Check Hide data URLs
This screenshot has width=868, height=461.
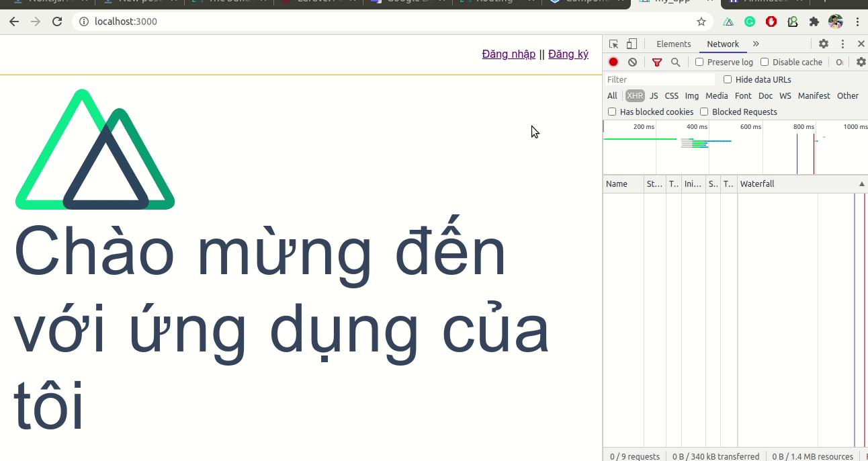pos(728,79)
